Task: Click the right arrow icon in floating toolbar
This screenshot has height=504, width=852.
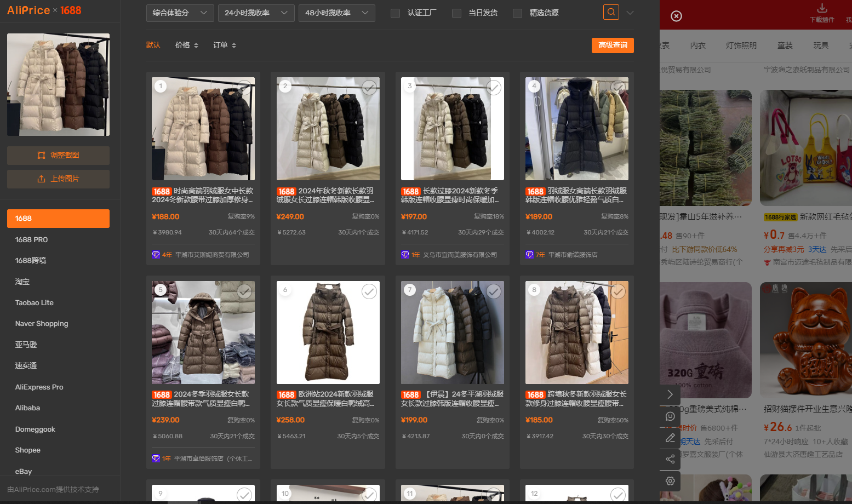Action: (x=670, y=394)
